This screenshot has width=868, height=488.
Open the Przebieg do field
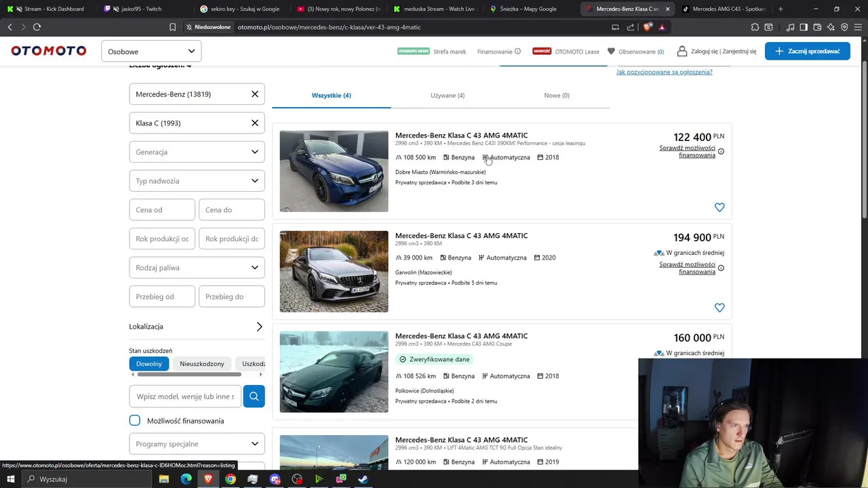point(232,297)
